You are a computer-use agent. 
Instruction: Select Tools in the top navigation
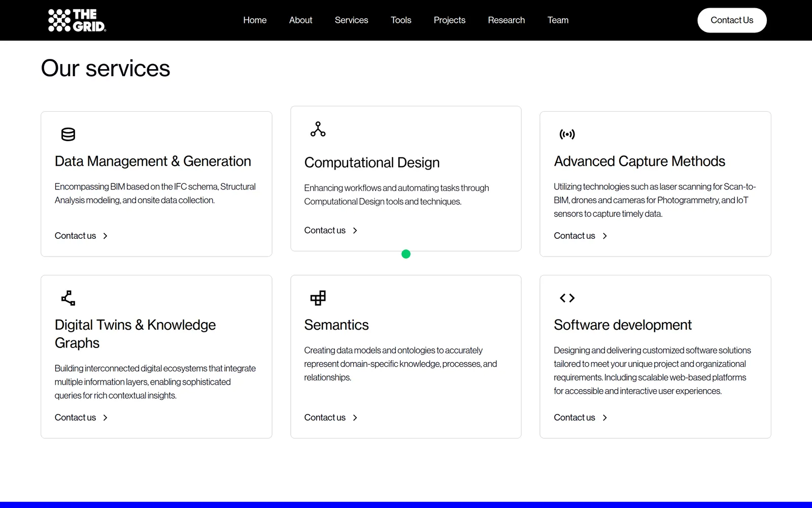(401, 20)
